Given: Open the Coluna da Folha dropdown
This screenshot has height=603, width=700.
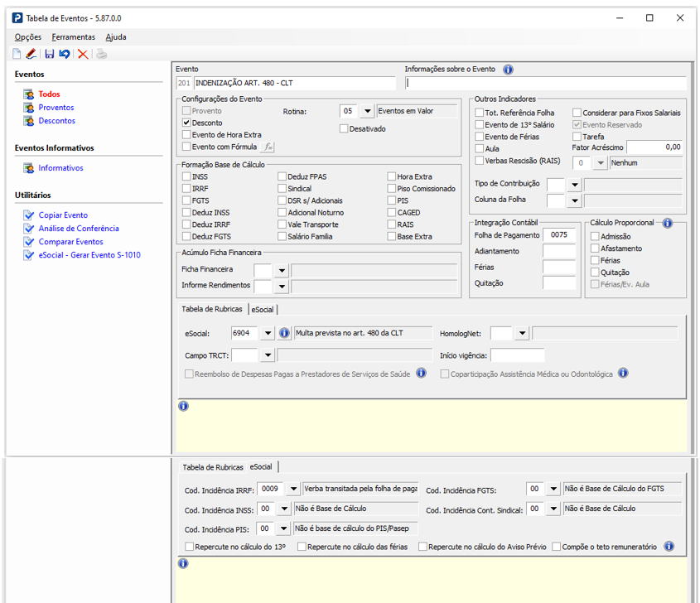Looking at the screenshot, I should click(x=575, y=200).
